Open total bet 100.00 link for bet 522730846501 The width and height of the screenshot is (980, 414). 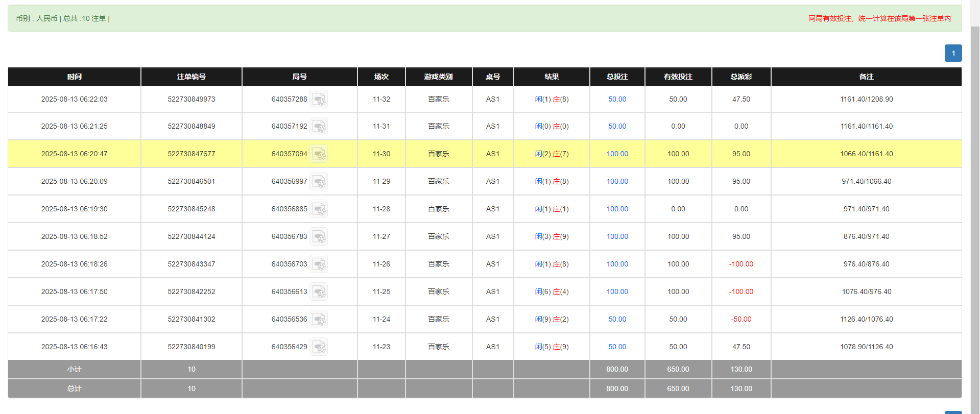tap(617, 181)
